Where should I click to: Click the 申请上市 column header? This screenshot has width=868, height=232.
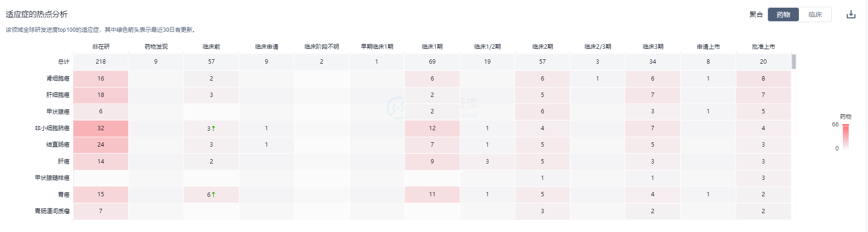pos(708,47)
